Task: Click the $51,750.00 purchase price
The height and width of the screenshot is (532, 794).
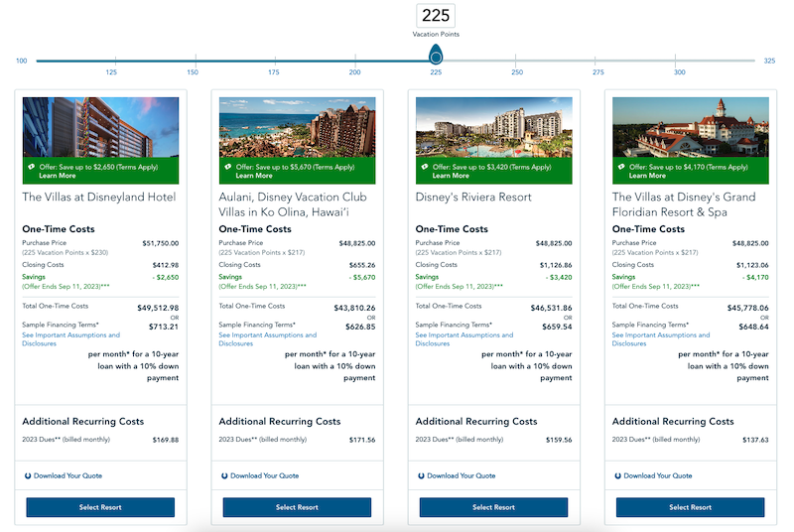Action: point(161,243)
